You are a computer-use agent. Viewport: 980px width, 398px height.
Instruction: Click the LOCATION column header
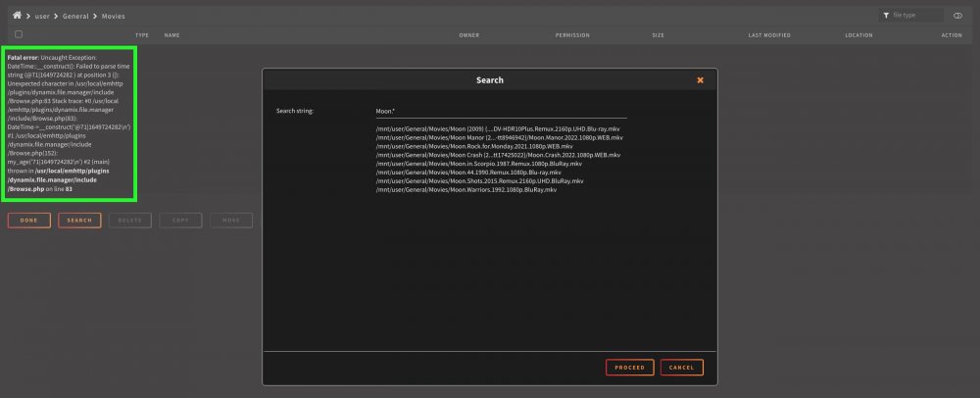pos(858,35)
